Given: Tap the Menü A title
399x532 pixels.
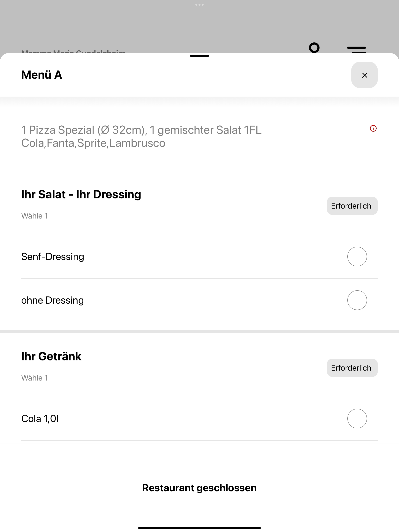Looking at the screenshot, I should 42,75.
